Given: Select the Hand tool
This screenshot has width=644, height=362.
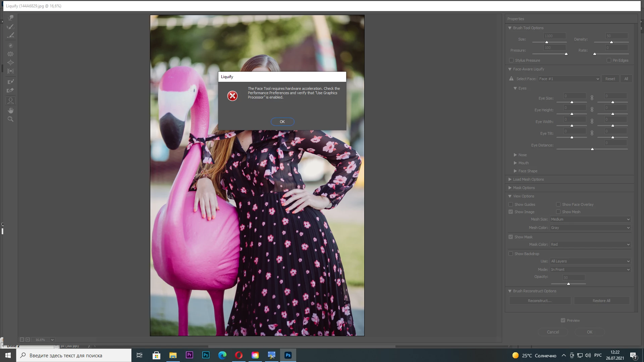Looking at the screenshot, I should [x=11, y=110].
